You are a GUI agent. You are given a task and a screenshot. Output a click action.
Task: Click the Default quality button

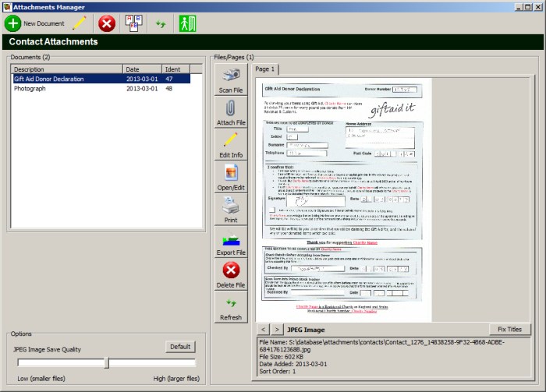pyautogui.click(x=180, y=347)
